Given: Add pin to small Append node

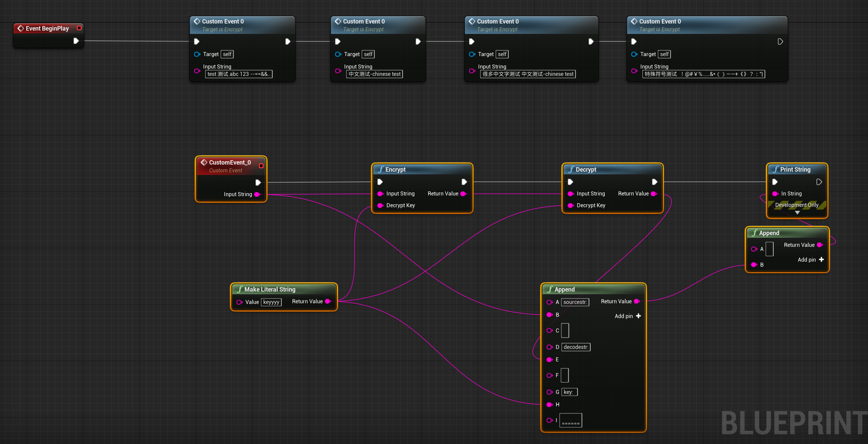Looking at the screenshot, I should click(821, 259).
